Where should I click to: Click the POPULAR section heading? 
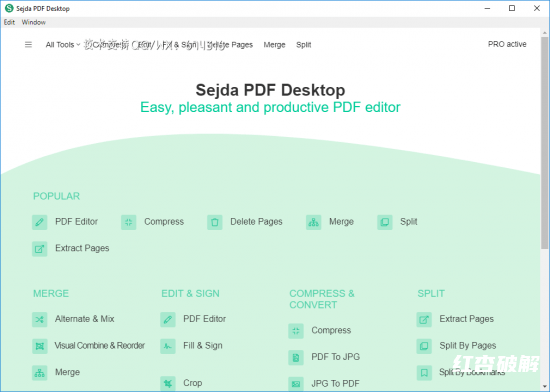coord(56,196)
